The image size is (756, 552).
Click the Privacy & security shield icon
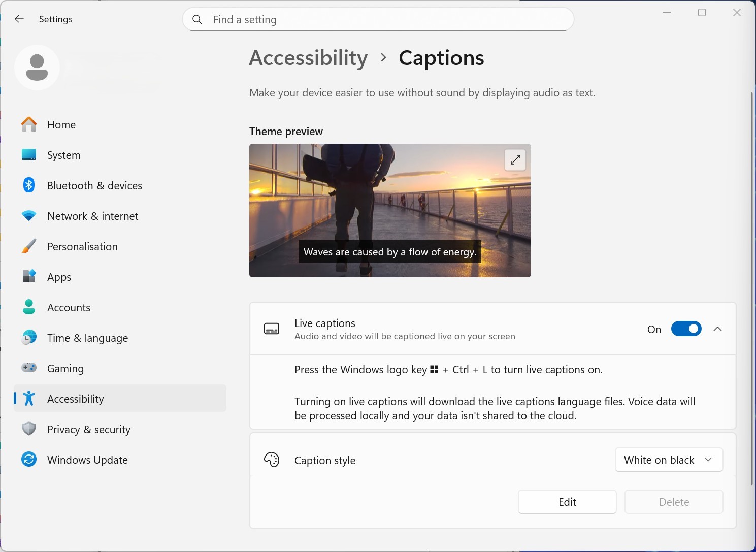[x=29, y=429]
